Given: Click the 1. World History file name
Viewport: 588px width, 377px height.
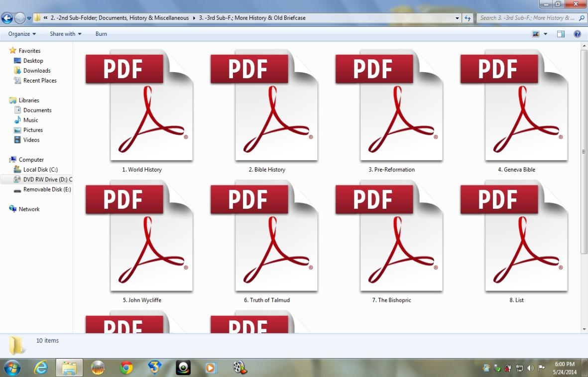Looking at the screenshot, I should (x=142, y=170).
